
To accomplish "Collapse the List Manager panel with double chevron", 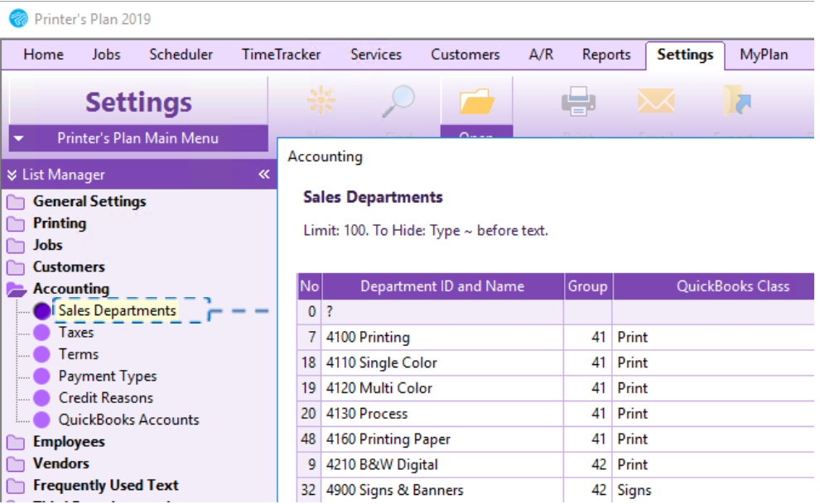I will tap(264, 175).
